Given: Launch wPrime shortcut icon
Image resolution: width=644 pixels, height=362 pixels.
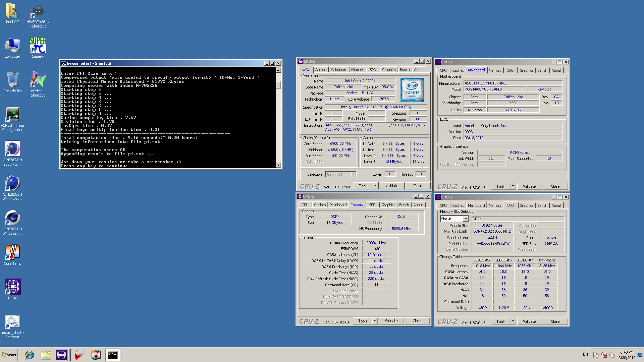Looking at the screenshot, I should 38,84.
